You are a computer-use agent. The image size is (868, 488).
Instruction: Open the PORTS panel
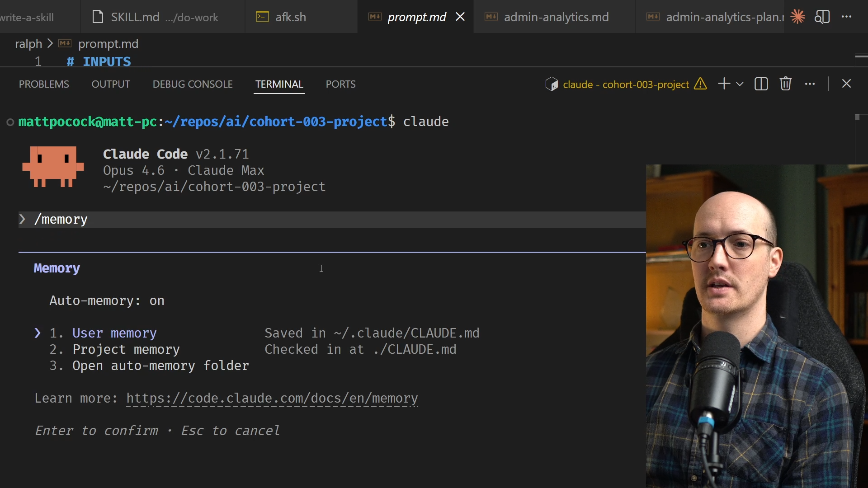[x=341, y=84]
